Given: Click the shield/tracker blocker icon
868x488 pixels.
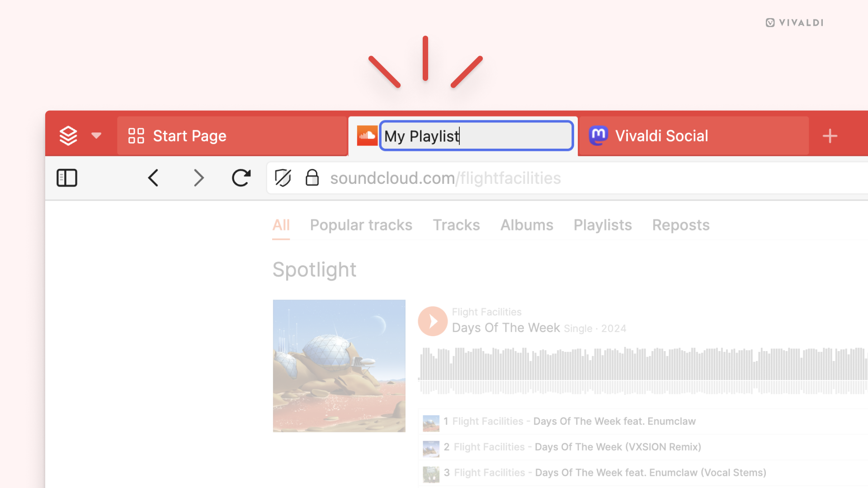Looking at the screenshot, I should (x=283, y=178).
